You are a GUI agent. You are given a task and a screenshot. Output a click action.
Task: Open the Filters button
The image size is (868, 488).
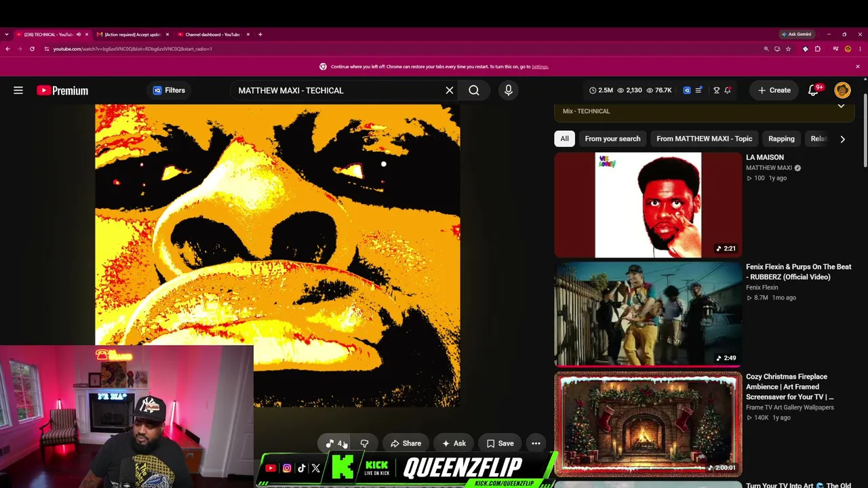[169, 90]
